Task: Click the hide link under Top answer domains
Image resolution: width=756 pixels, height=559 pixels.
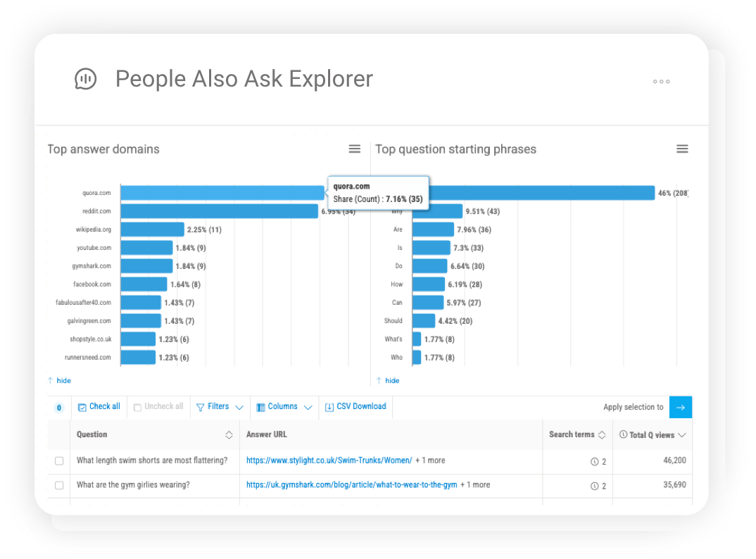Action: click(x=60, y=380)
